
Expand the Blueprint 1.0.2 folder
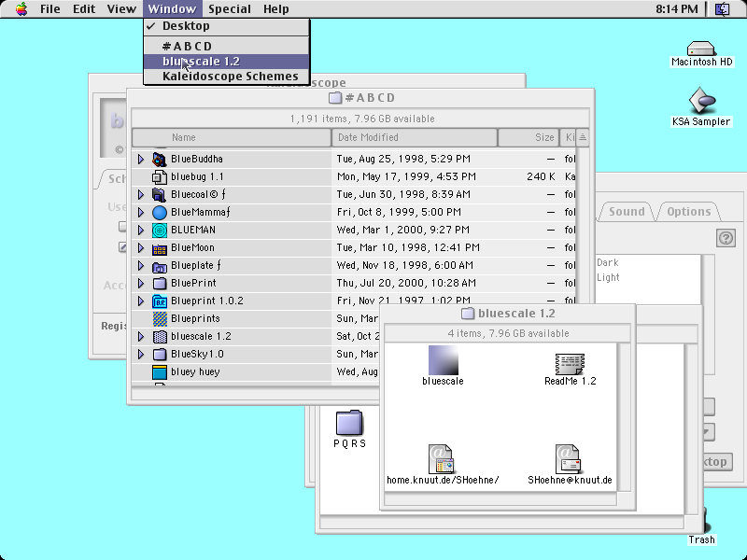click(141, 301)
